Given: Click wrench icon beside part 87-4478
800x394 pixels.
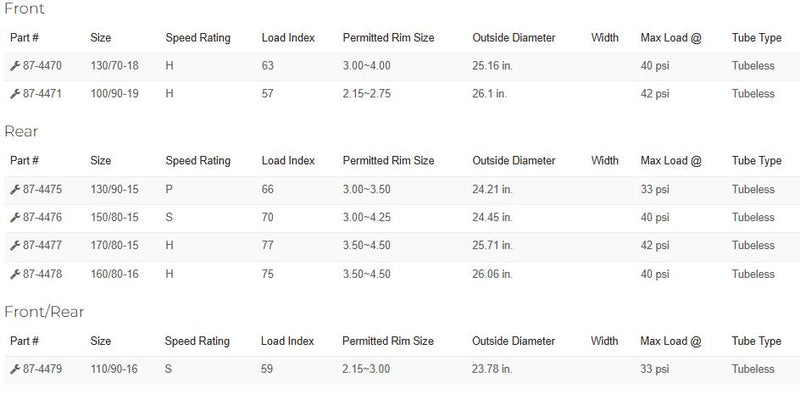Looking at the screenshot, I should pos(15,274).
